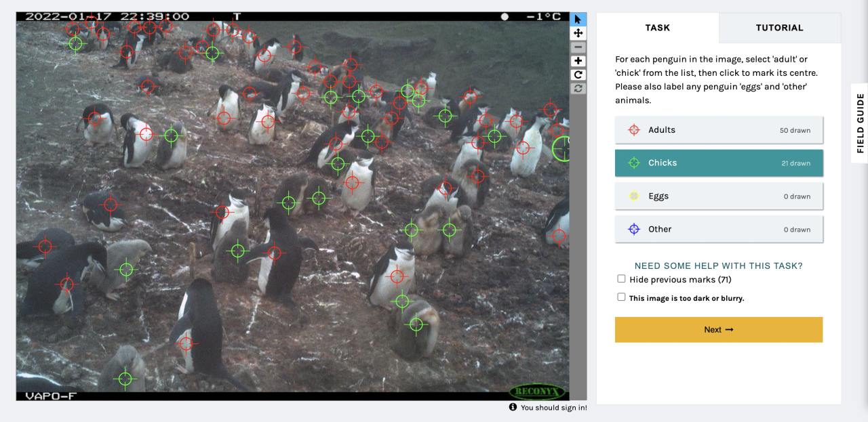Screen dimensions: 868x422
Task: Rotate the image with the circular arrow
Action: [x=578, y=75]
